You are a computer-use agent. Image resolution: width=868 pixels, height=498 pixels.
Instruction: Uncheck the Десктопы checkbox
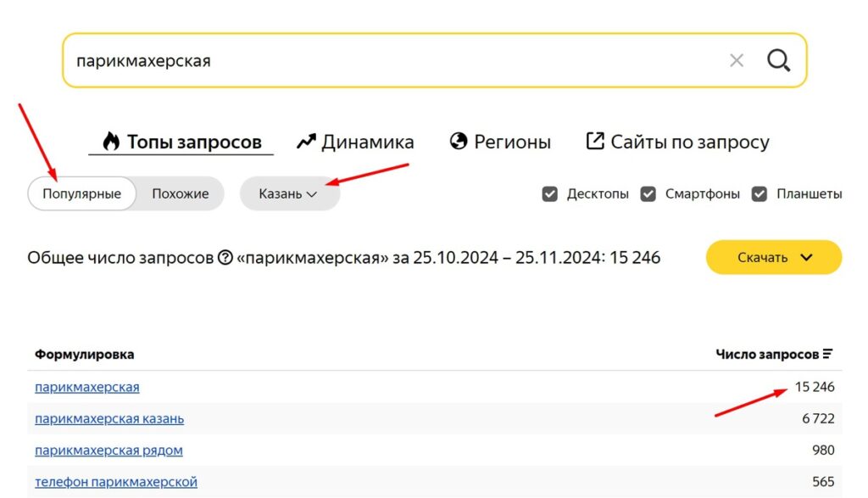549,194
